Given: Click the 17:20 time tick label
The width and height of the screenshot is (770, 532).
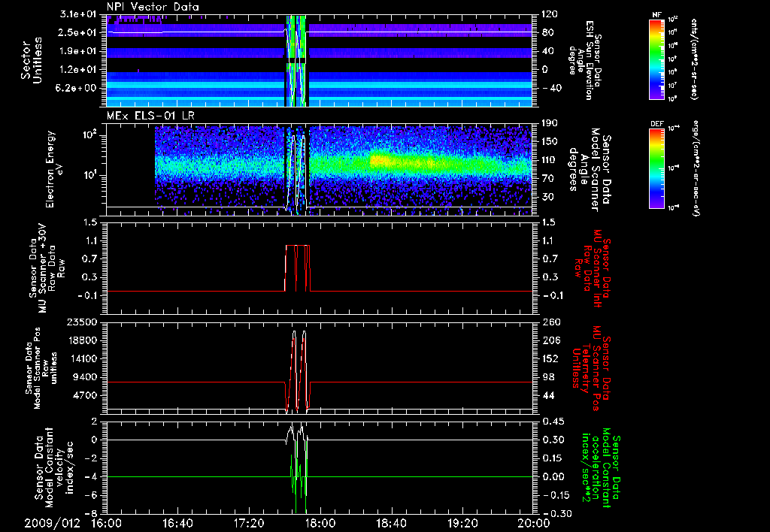Looking at the screenshot, I should click(249, 523).
